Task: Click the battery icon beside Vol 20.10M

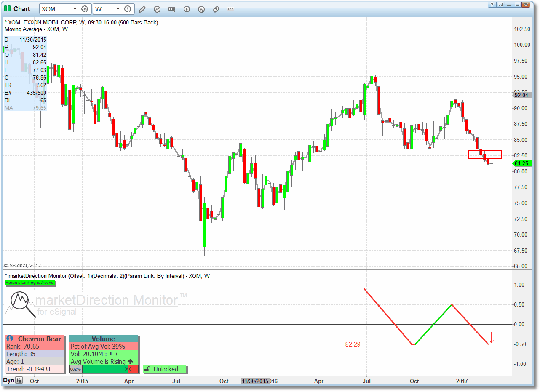Action: point(113,354)
